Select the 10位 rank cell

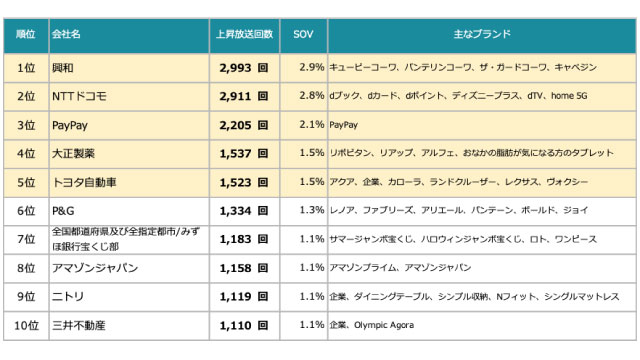(x=26, y=325)
